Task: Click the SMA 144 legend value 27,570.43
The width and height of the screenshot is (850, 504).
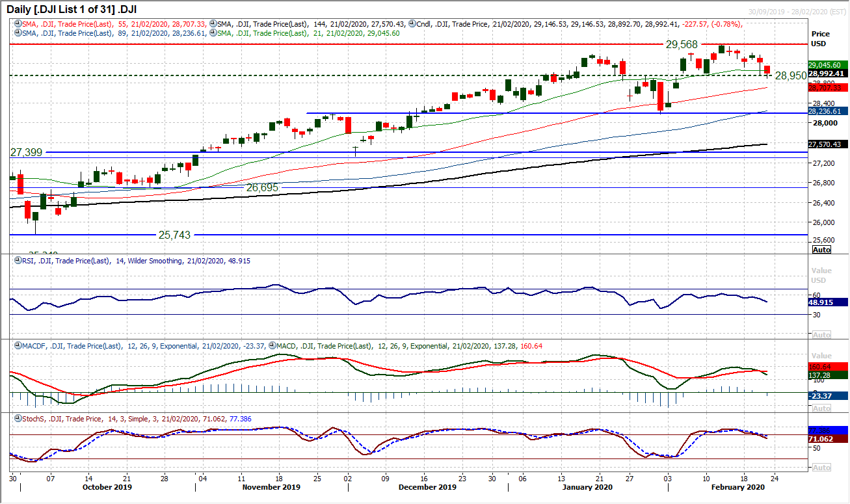Action: pyautogui.click(x=389, y=23)
